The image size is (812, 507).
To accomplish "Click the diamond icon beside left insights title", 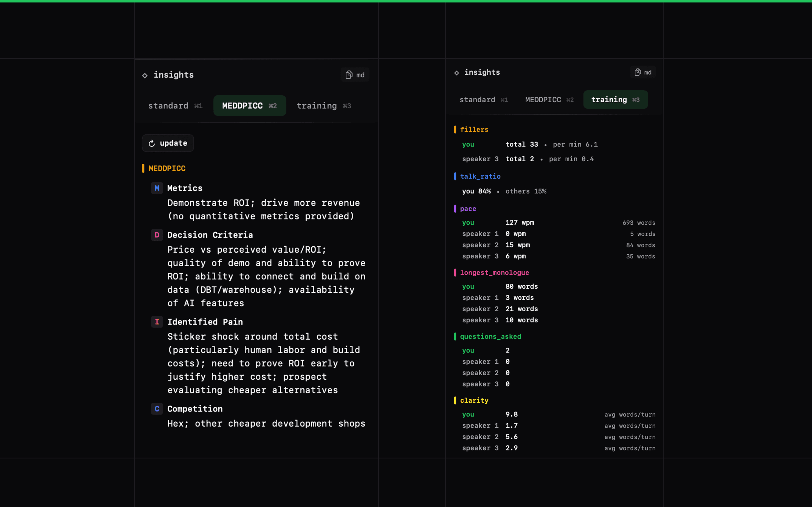I will pyautogui.click(x=145, y=75).
